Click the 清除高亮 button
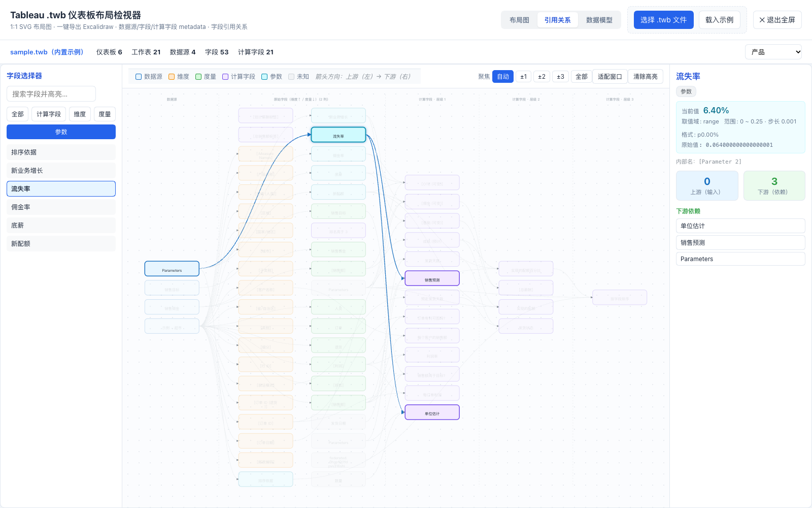This screenshot has height=508, width=812. coord(646,77)
